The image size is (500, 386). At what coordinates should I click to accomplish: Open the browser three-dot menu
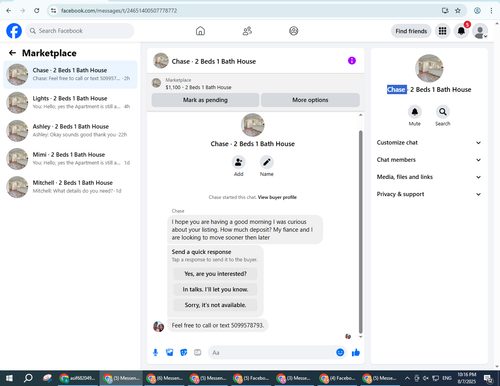click(x=491, y=11)
